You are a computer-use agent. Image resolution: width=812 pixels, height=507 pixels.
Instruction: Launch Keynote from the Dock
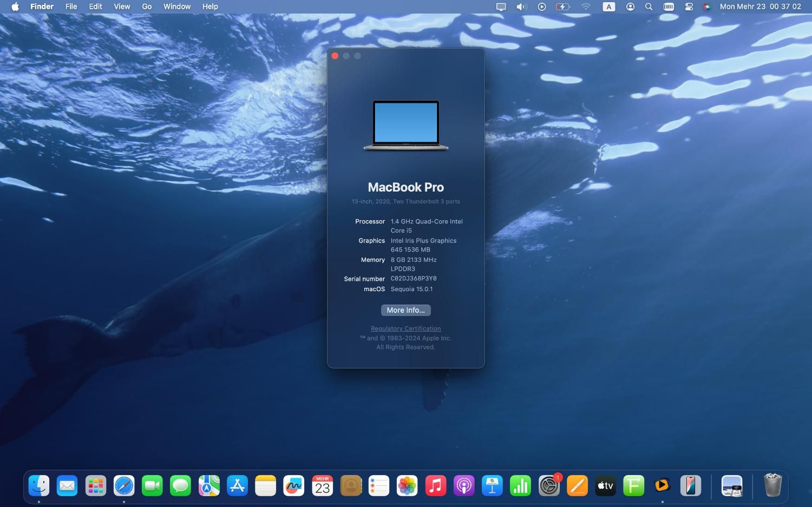[492, 485]
